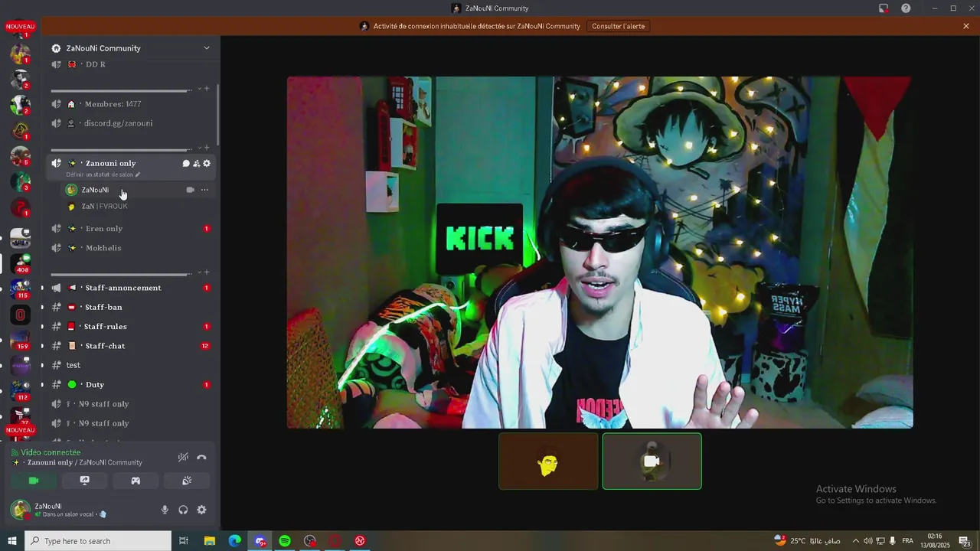Click the Windows search box

(98, 541)
